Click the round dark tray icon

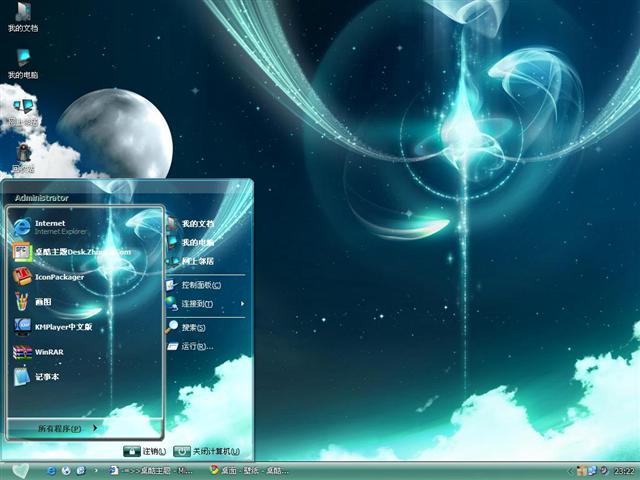point(603,471)
